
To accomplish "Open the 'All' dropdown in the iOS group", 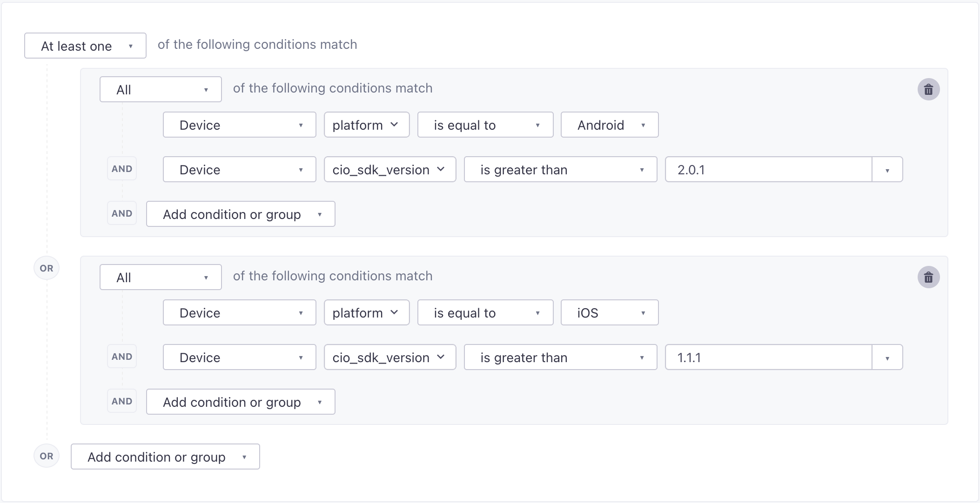I will [x=161, y=277].
